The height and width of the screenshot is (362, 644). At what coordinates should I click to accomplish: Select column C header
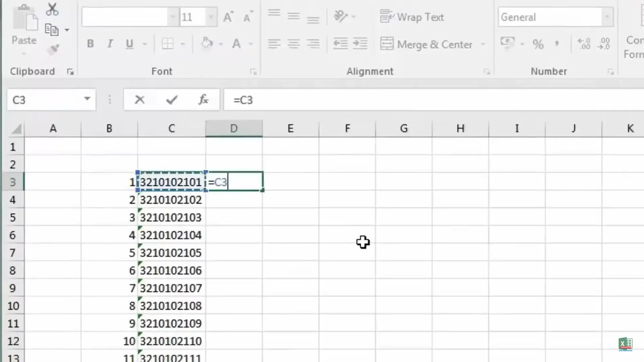(x=171, y=128)
